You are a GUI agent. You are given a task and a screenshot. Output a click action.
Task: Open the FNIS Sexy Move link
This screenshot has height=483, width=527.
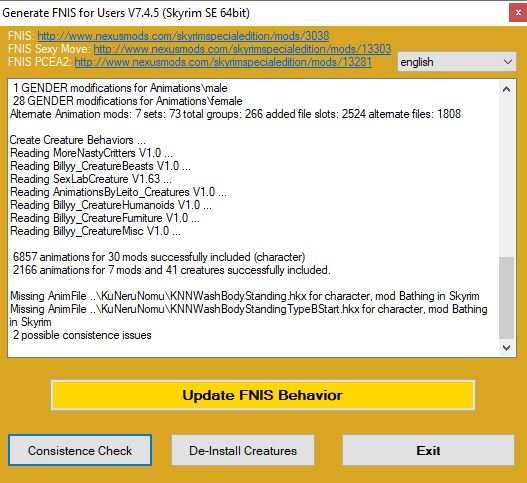pyautogui.click(x=242, y=49)
